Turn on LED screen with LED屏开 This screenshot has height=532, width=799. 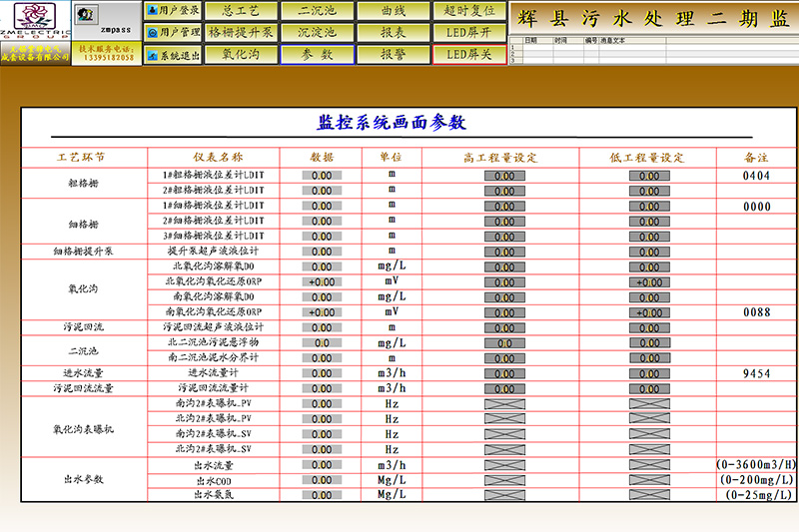(469, 33)
